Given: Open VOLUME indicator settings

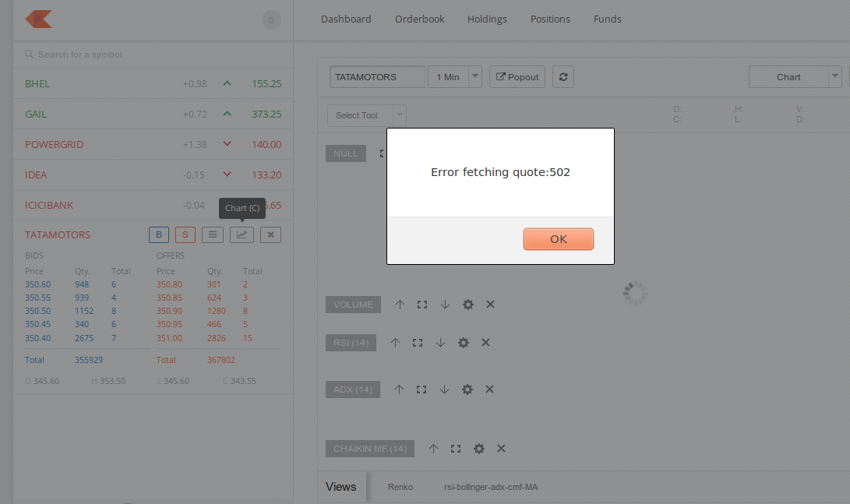Looking at the screenshot, I should tap(467, 305).
